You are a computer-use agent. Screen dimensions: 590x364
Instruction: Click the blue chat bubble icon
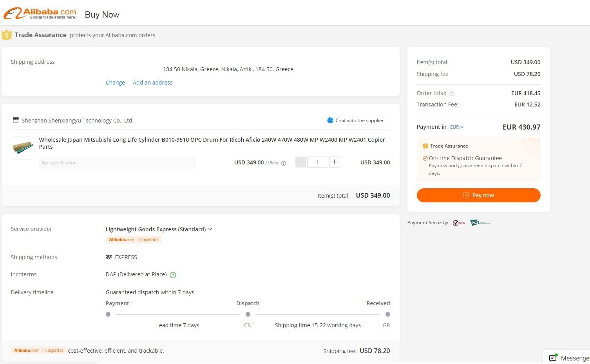click(330, 120)
